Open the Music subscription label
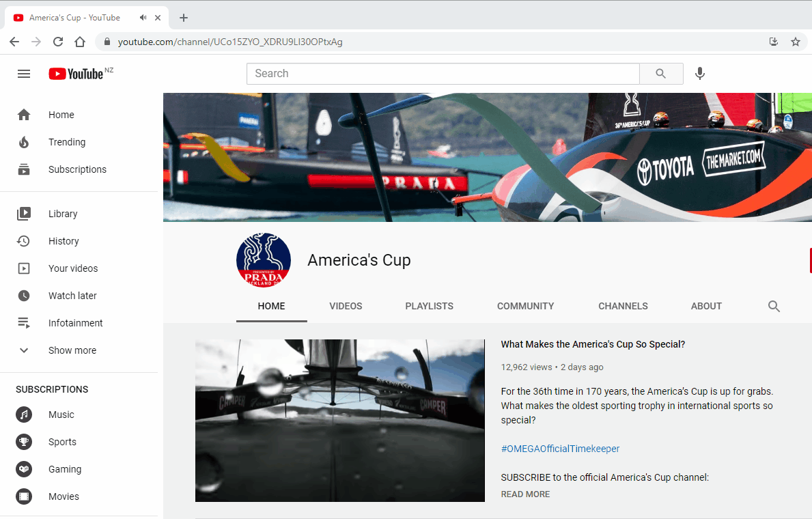Viewport: 812px width, 519px height. tap(61, 415)
